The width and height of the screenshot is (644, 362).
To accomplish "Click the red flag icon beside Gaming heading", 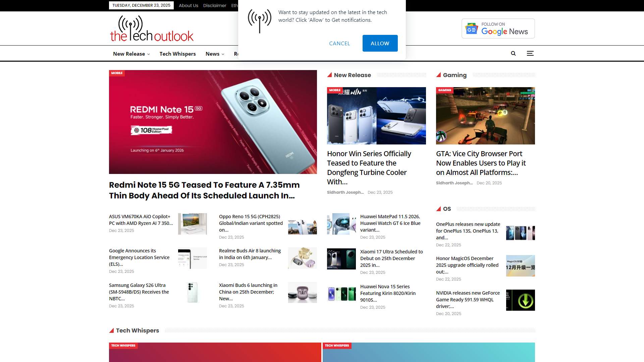I will 438,75.
